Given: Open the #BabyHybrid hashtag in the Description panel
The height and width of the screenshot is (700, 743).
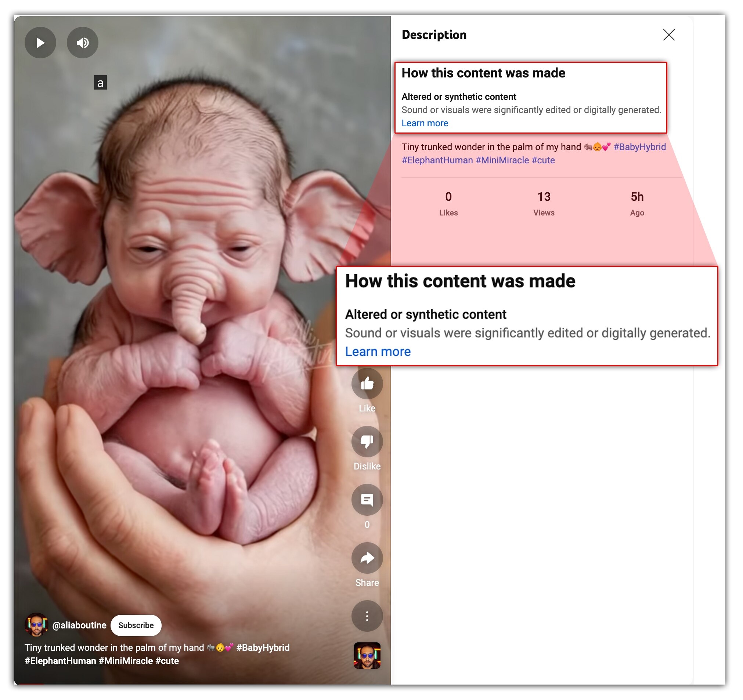Looking at the screenshot, I should pos(639,147).
